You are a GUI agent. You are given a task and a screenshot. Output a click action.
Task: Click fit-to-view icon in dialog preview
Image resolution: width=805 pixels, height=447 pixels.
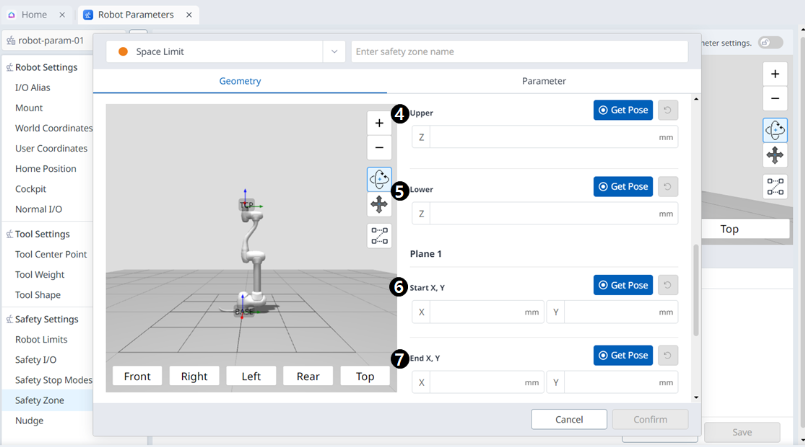pos(379,236)
